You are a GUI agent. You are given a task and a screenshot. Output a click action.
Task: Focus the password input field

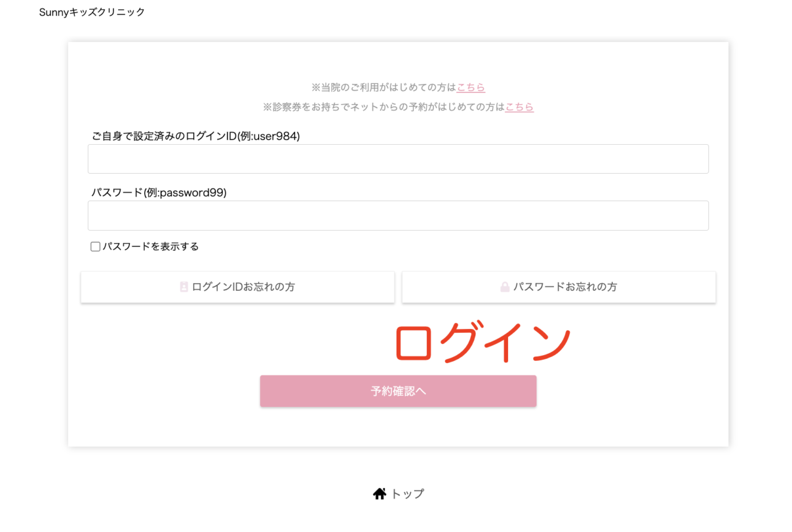pos(398,215)
